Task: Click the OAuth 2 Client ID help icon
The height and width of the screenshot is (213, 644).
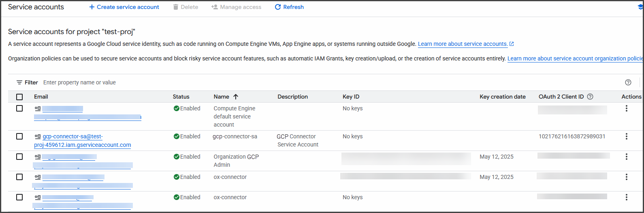Action: click(x=590, y=97)
